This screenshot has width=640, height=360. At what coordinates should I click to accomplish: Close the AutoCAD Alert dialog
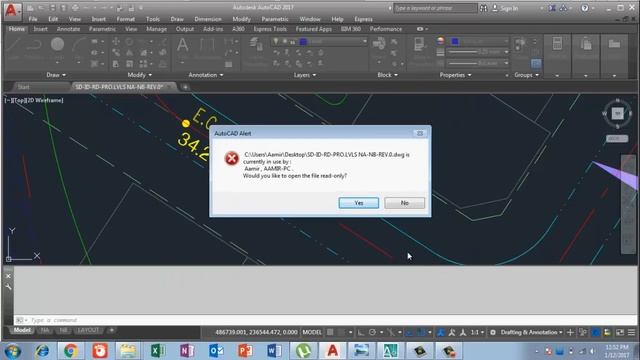click(420, 133)
